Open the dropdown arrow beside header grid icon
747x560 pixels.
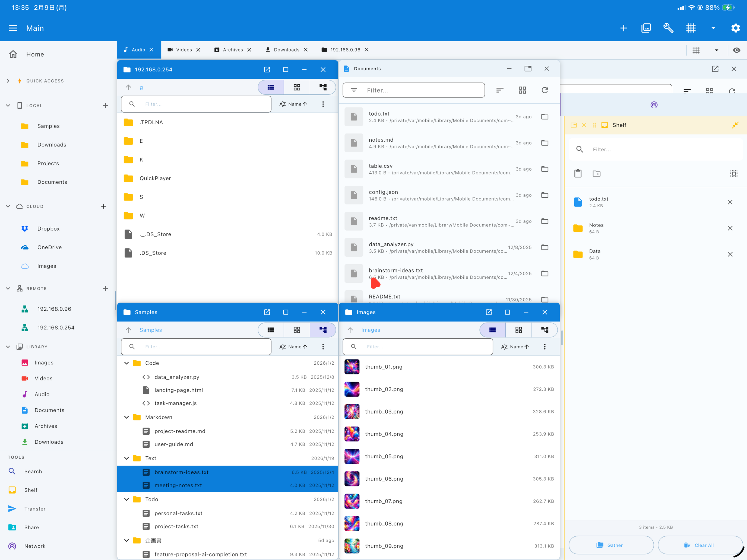(x=713, y=28)
